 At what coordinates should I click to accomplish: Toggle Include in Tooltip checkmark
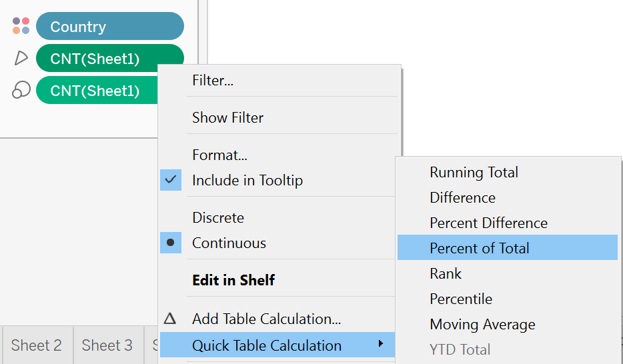click(x=171, y=180)
